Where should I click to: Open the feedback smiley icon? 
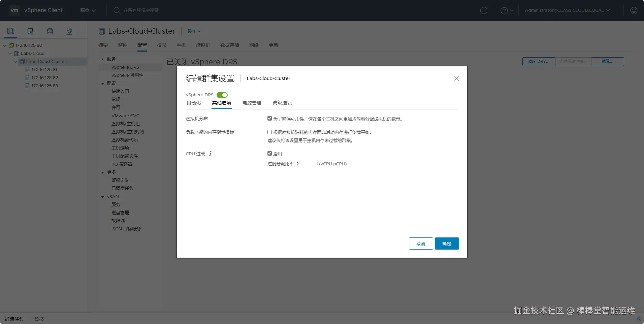pyautogui.click(x=634, y=10)
